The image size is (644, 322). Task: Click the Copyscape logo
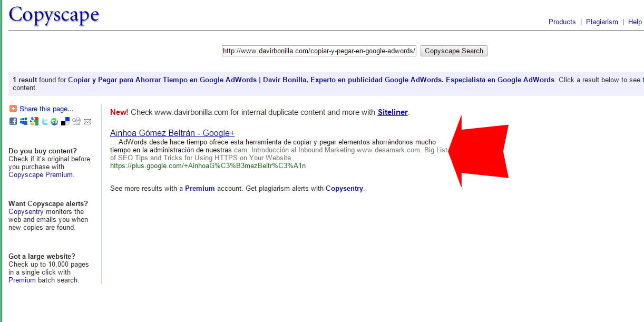pos(54,15)
